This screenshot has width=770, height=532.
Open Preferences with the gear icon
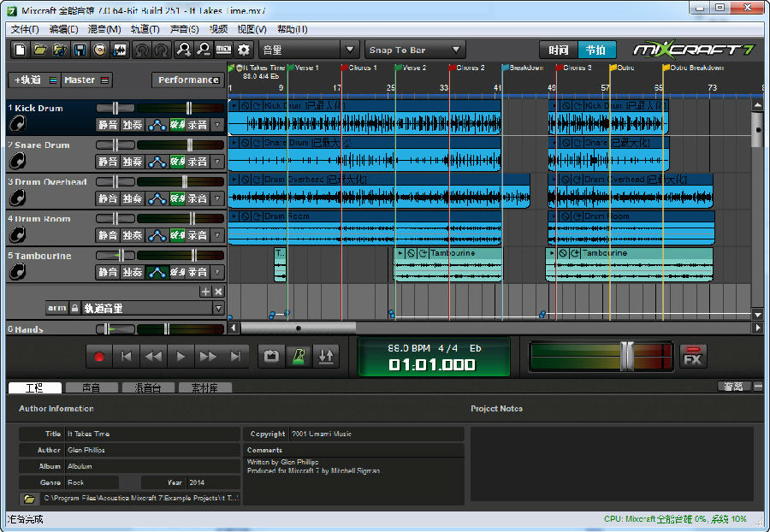pos(245,50)
